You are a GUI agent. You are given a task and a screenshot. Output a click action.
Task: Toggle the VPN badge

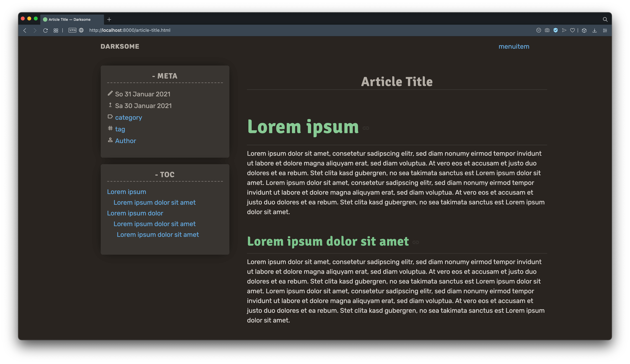pyautogui.click(x=72, y=30)
